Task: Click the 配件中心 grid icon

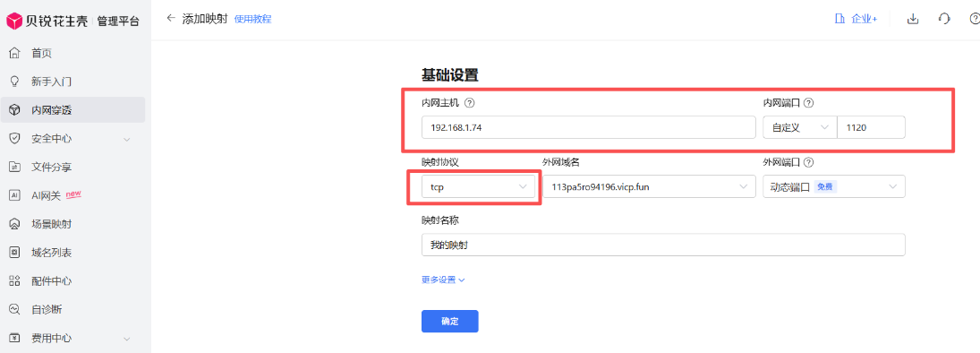Action: pos(14,281)
